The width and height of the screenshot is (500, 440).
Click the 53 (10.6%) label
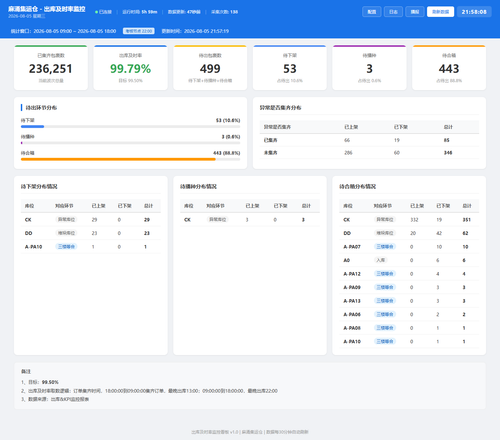click(x=228, y=120)
